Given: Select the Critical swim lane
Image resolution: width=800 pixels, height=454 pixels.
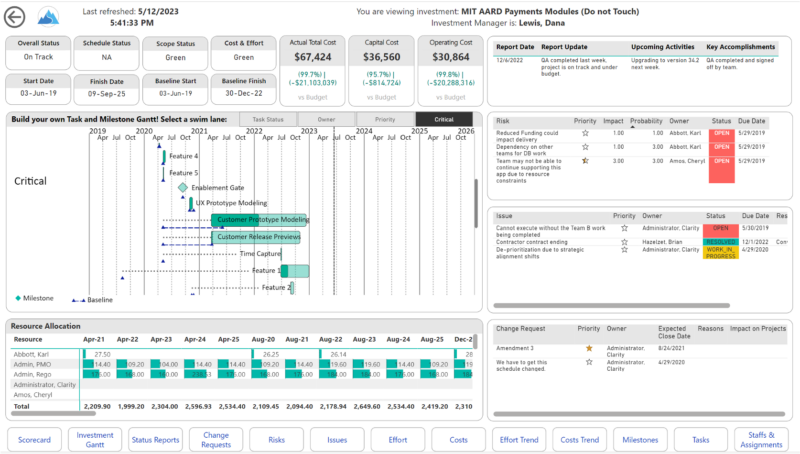Looking at the screenshot, I should pyautogui.click(x=444, y=119).
